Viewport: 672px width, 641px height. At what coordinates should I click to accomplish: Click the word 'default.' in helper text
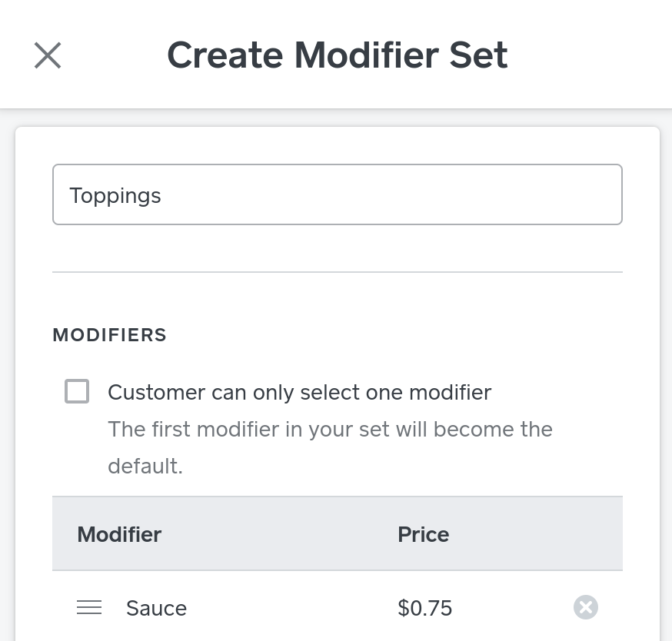tap(145, 466)
